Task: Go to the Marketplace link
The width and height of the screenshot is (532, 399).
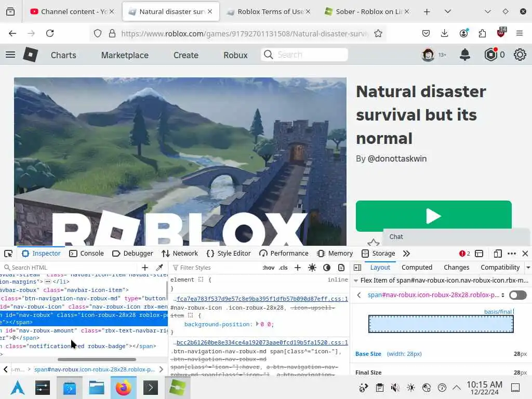Action: [125, 55]
